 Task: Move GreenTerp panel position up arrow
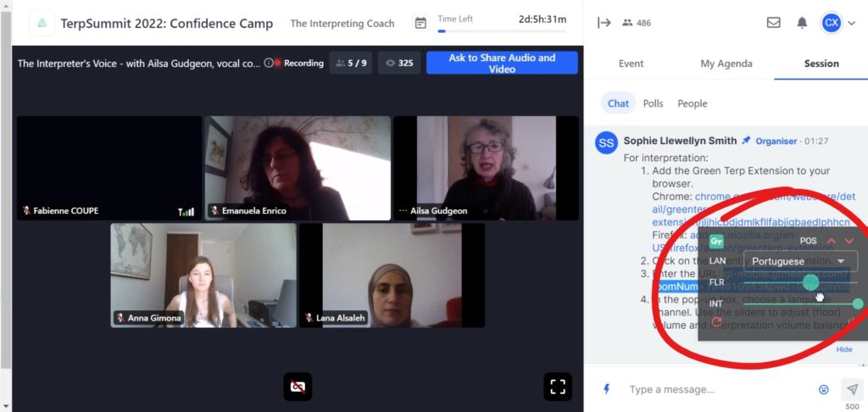832,241
